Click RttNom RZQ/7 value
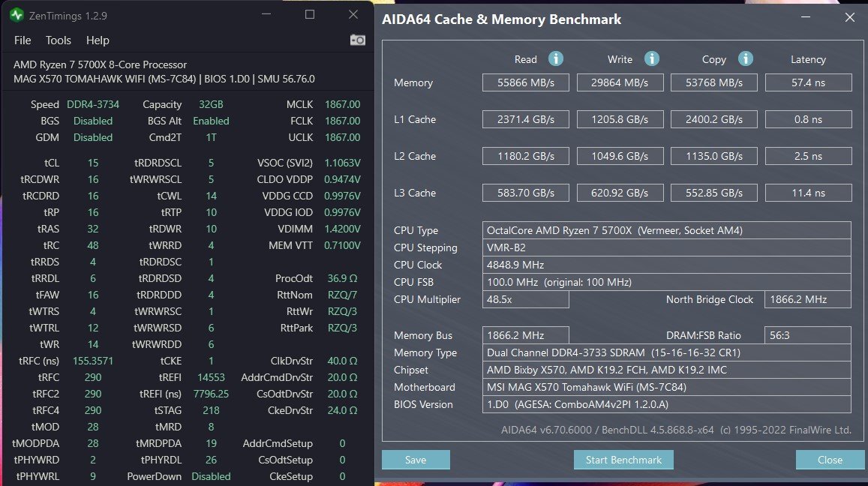868x486 pixels. (x=342, y=295)
